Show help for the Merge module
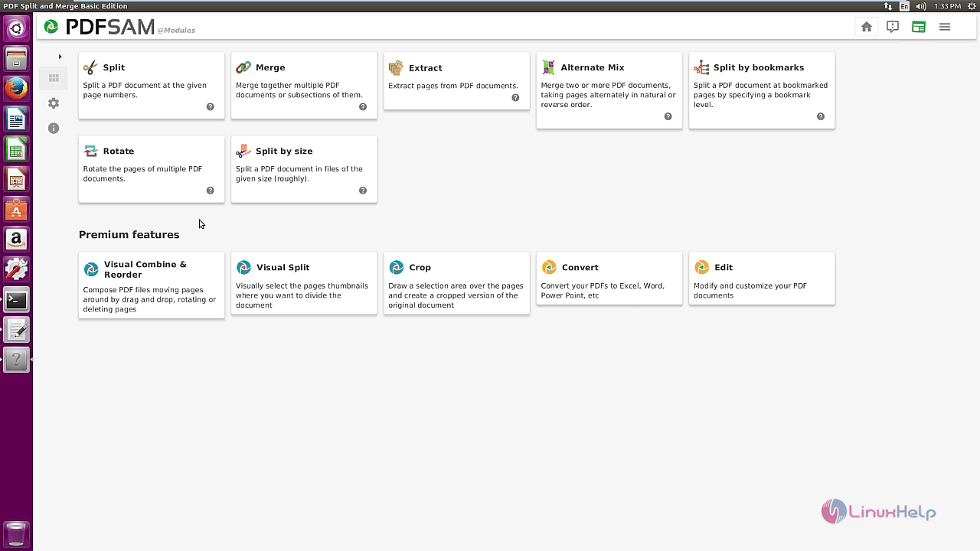Viewport: 980px width, 551px height. 363,107
